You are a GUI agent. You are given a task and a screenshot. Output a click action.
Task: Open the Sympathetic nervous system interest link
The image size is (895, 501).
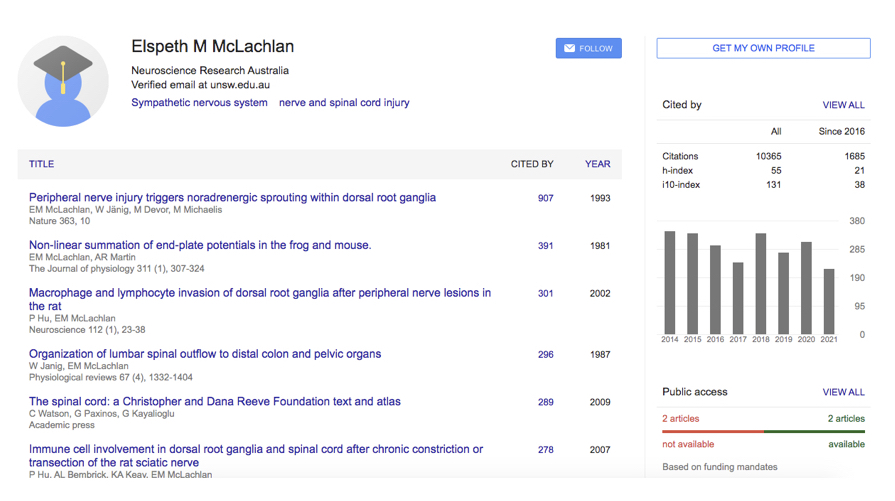199,103
